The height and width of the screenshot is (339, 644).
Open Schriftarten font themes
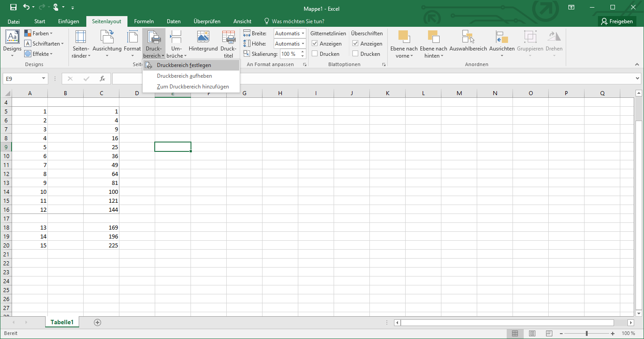44,44
